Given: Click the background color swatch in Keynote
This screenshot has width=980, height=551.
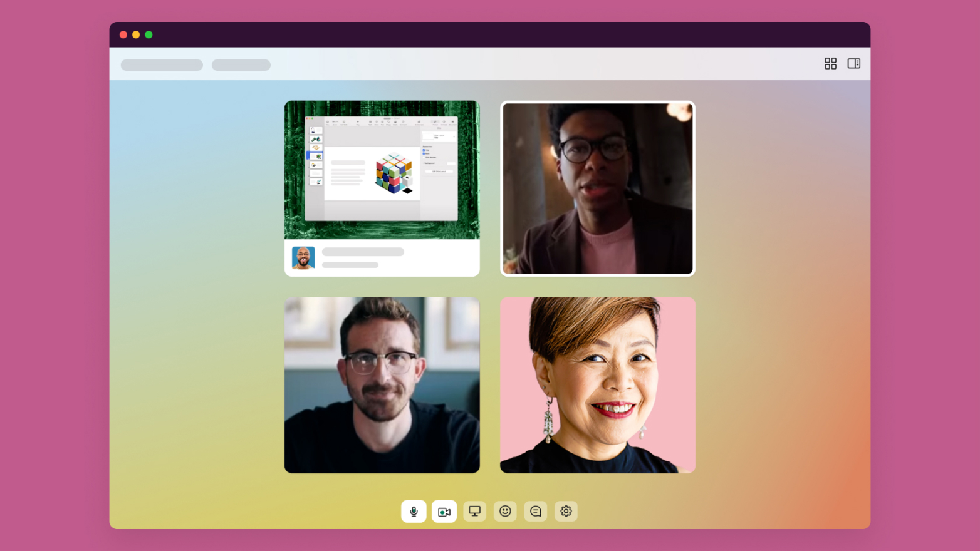Looking at the screenshot, I should click(x=451, y=163).
